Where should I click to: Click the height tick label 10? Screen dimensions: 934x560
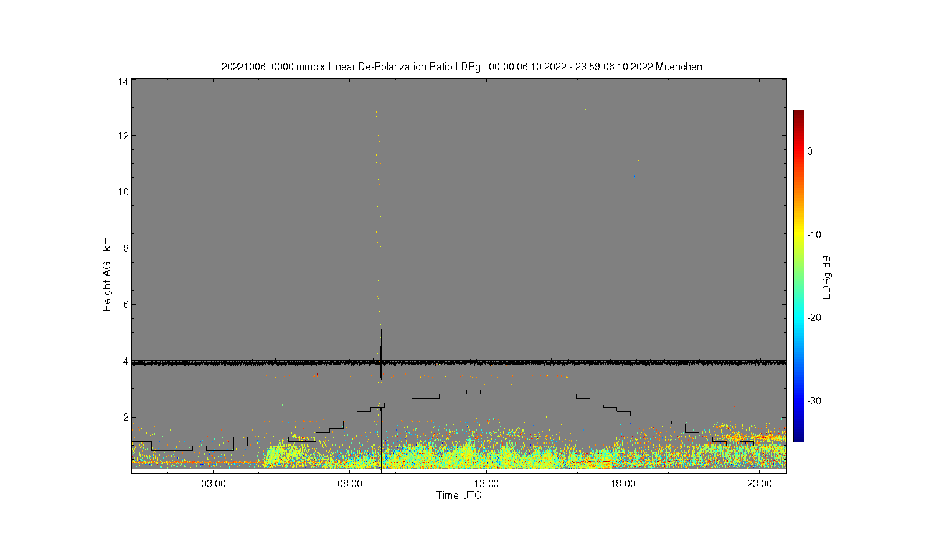123,192
